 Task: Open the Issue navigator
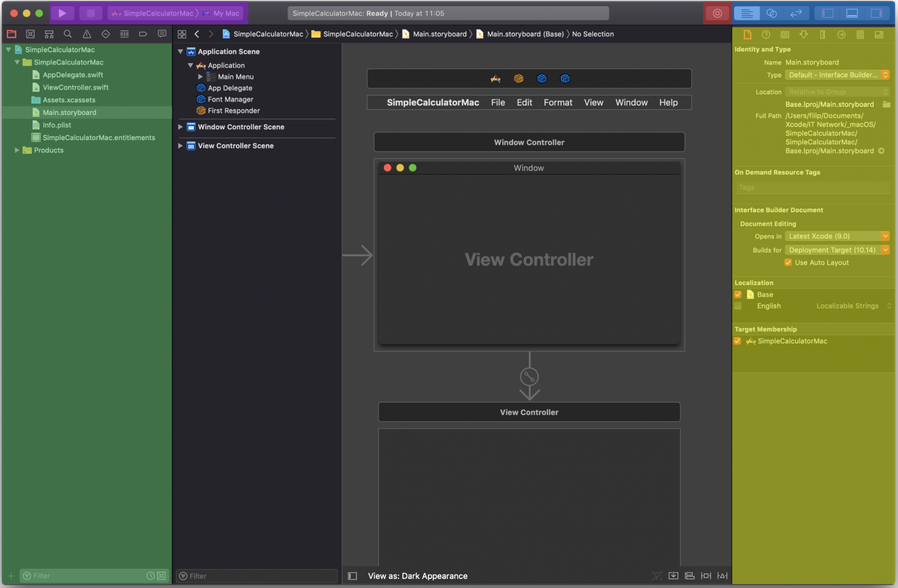(87, 34)
